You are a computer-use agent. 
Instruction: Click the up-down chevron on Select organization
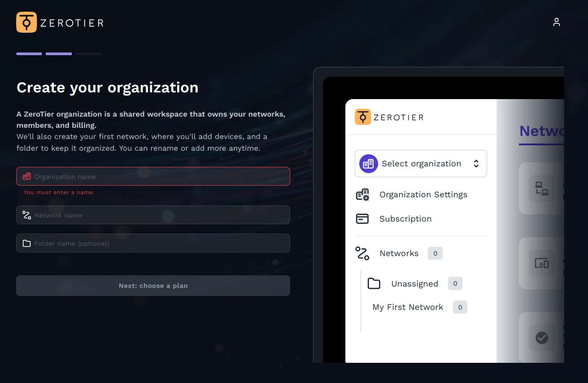pyautogui.click(x=476, y=164)
